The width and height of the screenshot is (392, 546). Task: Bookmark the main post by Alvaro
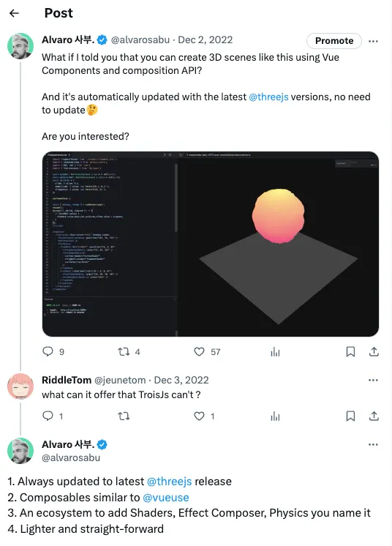tap(350, 352)
